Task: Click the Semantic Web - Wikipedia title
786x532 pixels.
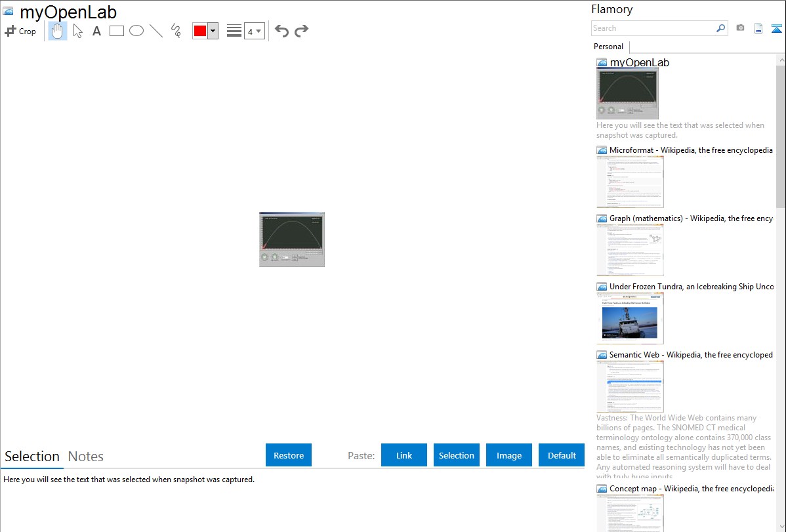Action: [691, 354]
